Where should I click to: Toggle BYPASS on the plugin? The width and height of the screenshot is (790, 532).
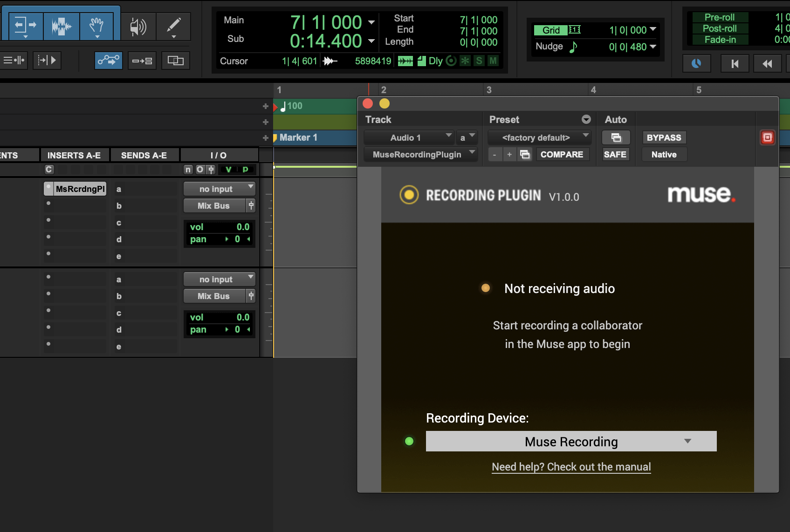pyautogui.click(x=664, y=137)
